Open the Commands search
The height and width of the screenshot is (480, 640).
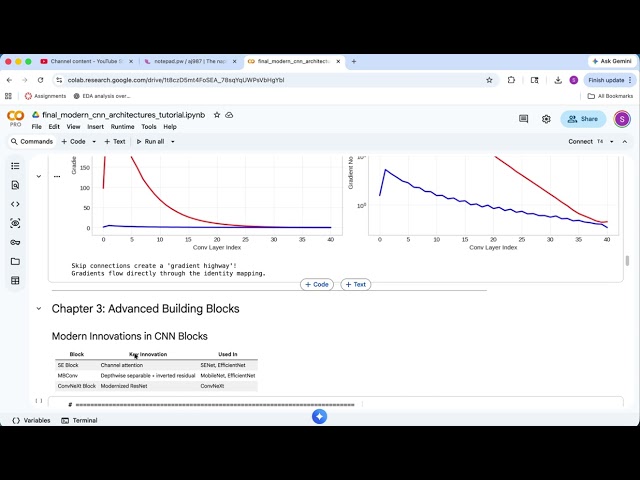pyautogui.click(x=32, y=142)
